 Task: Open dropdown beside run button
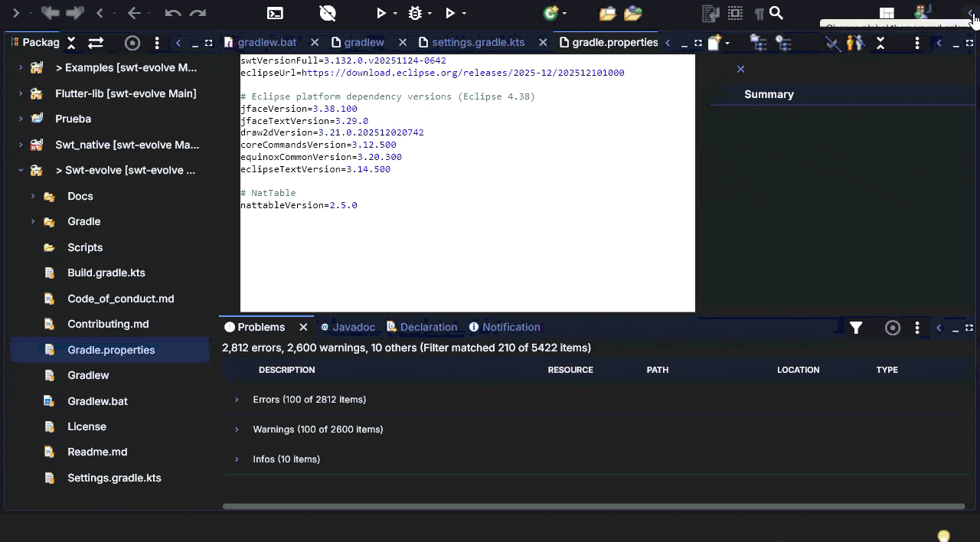pos(395,13)
